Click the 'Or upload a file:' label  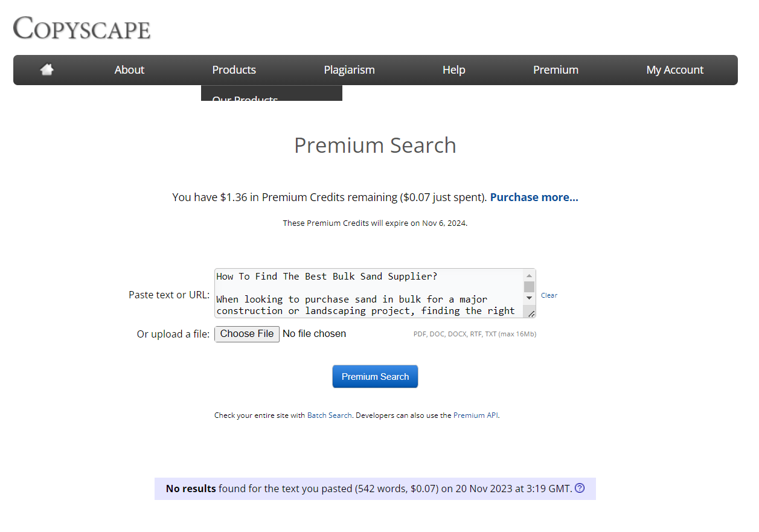[173, 334]
